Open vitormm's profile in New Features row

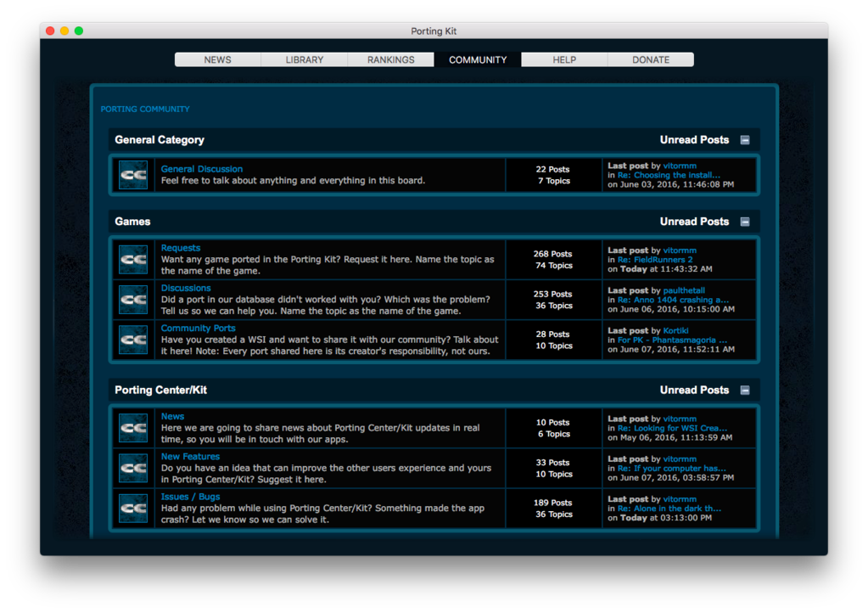[x=680, y=459]
